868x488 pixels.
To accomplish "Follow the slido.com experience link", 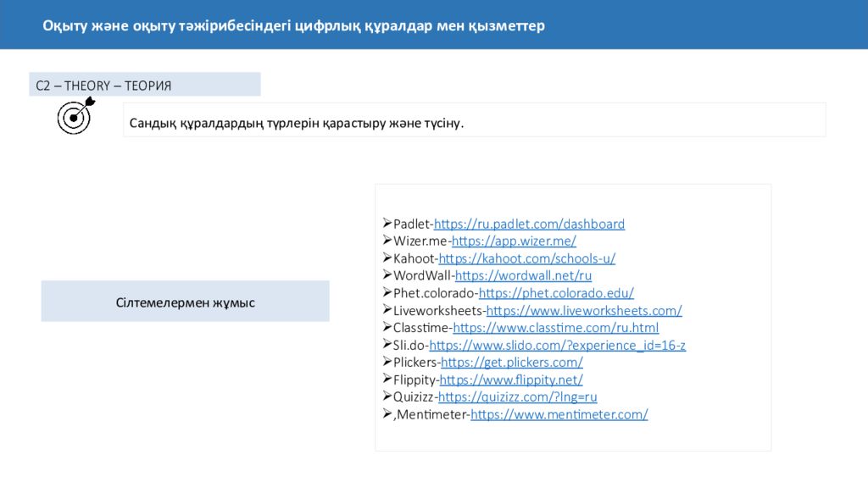I will point(558,346).
